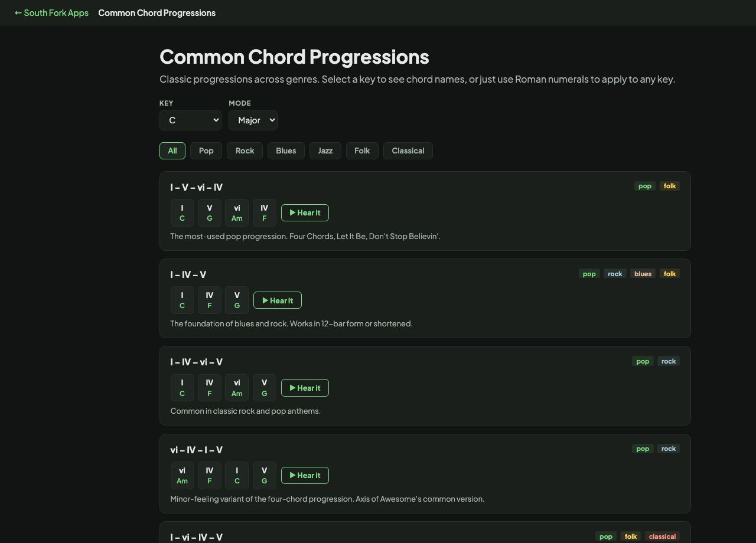Click the rock tag on I – IV – vi – V card
The height and width of the screenshot is (543, 756).
(669, 361)
